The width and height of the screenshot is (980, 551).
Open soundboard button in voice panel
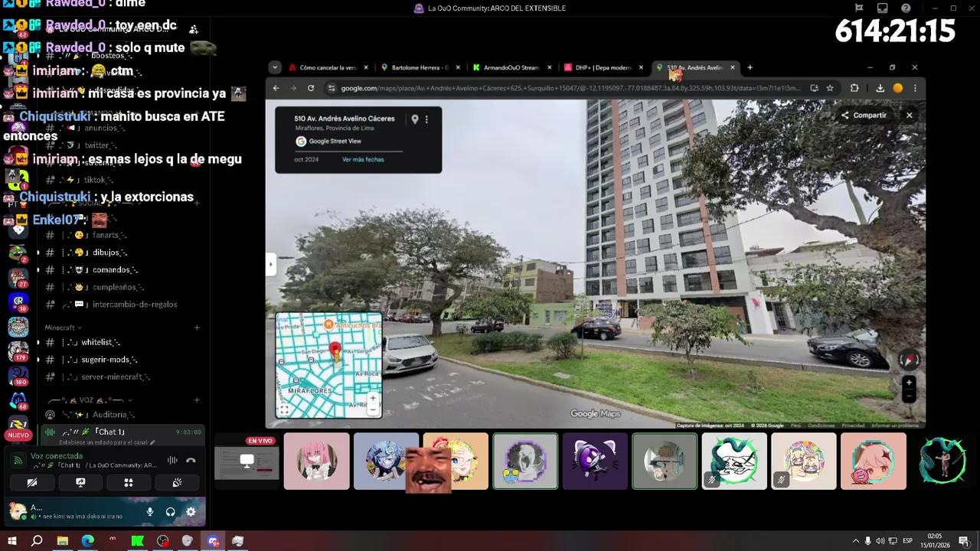pyautogui.click(x=177, y=483)
